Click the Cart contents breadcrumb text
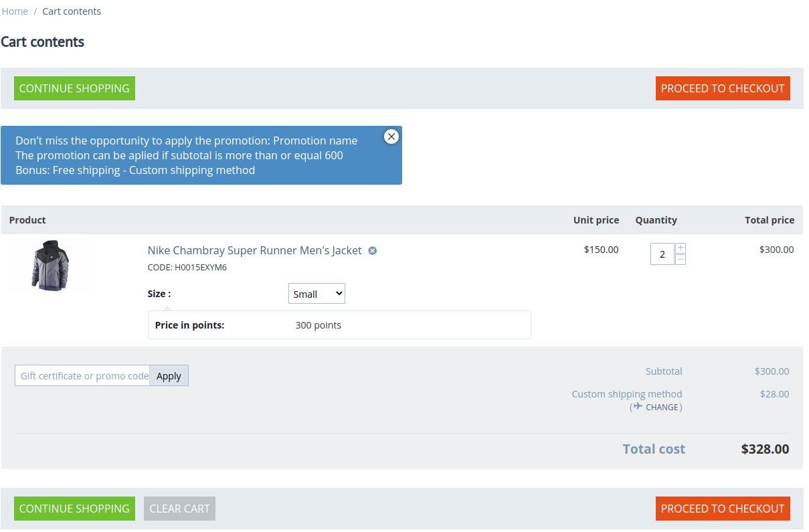The height and width of the screenshot is (532, 809). click(x=72, y=11)
